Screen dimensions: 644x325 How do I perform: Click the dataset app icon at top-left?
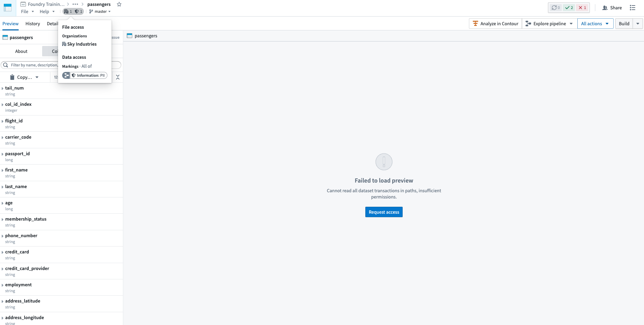point(8,8)
